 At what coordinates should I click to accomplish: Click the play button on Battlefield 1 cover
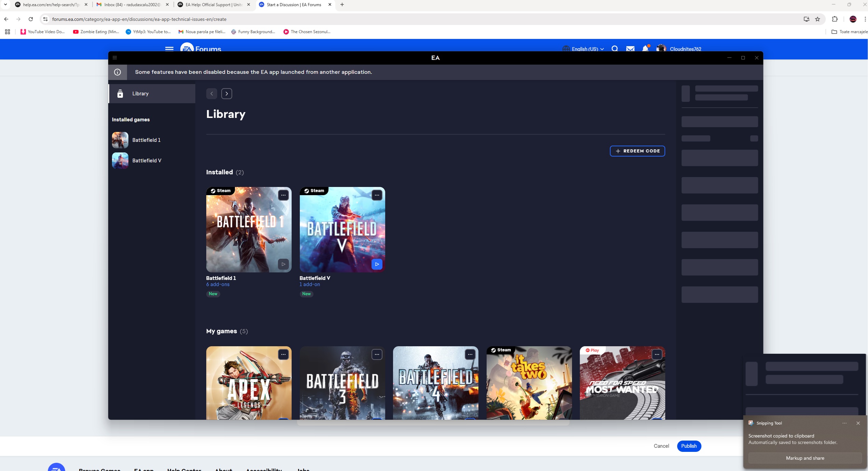click(x=283, y=264)
